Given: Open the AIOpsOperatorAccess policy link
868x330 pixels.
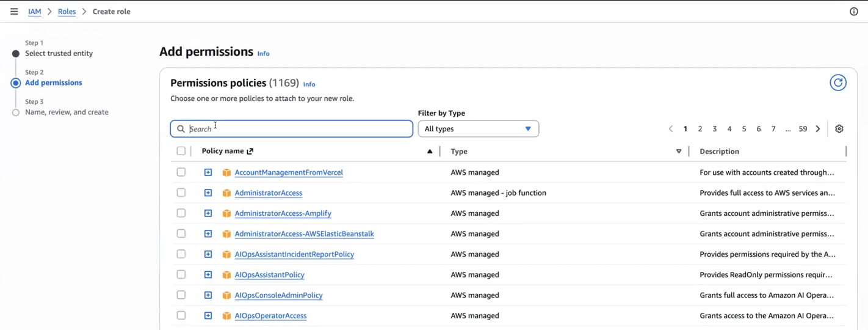Looking at the screenshot, I should [270, 316].
